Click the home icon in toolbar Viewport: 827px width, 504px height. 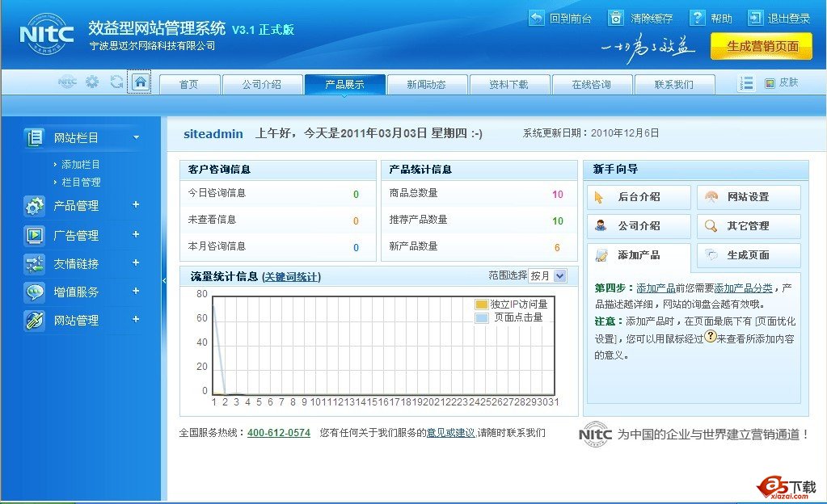(140, 82)
